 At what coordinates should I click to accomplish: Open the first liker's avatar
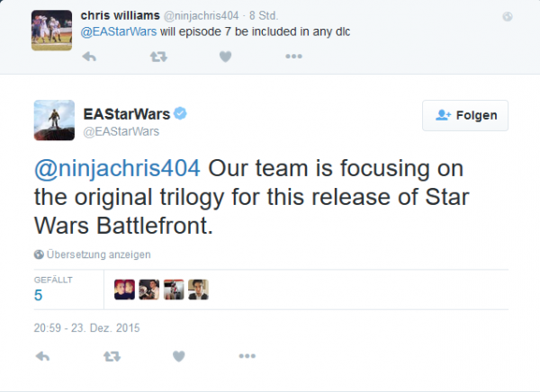click(x=125, y=289)
